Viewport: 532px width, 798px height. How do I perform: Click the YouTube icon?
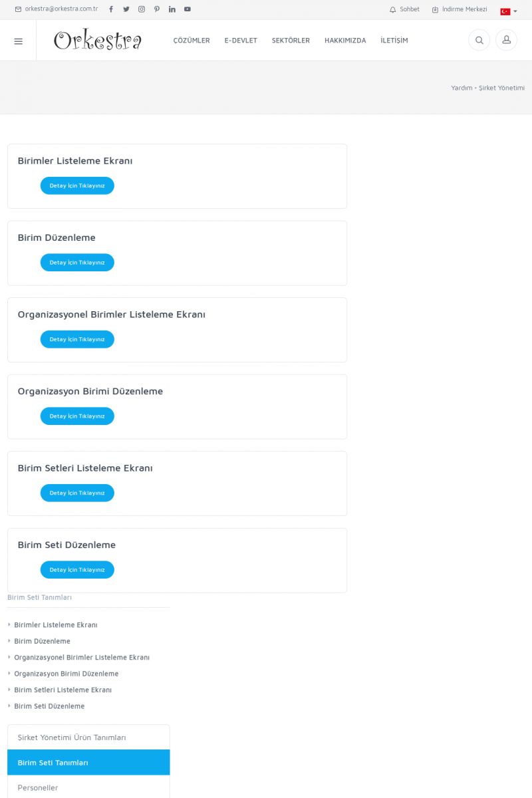188,9
